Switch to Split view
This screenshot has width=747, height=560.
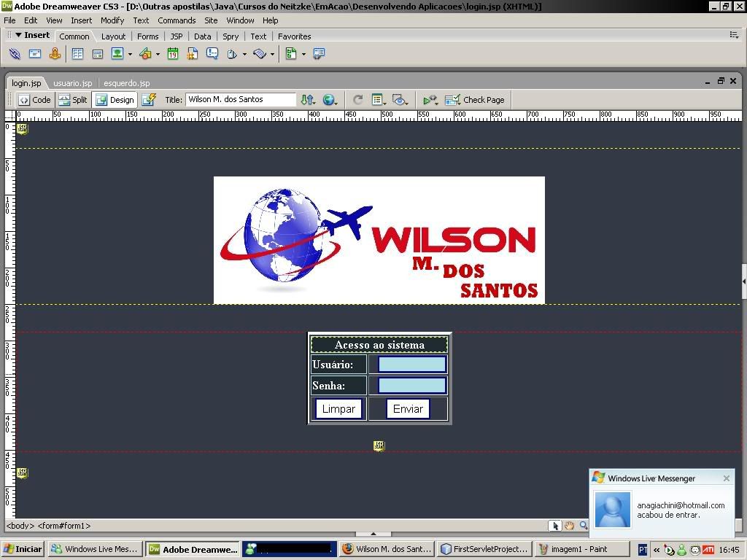coord(73,100)
